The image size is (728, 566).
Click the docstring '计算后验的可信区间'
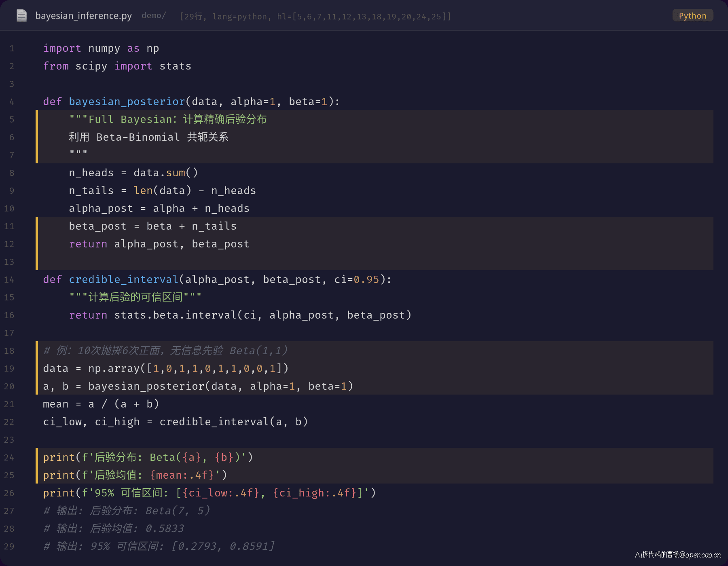(x=135, y=298)
